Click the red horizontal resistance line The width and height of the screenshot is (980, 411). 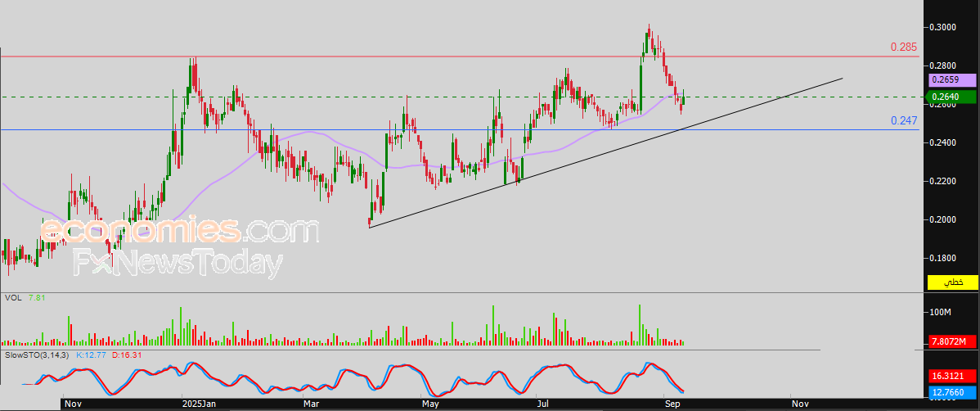[x=460, y=56]
